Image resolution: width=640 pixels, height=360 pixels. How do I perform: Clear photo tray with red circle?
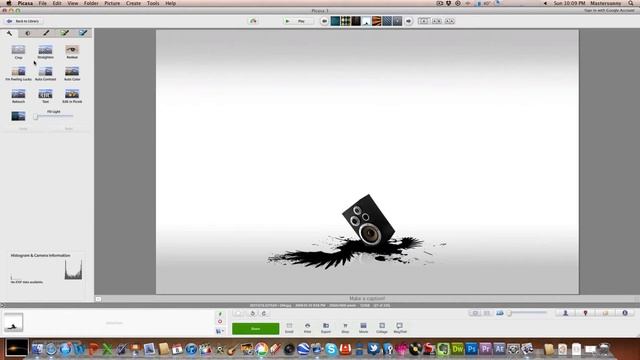(x=220, y=322)
